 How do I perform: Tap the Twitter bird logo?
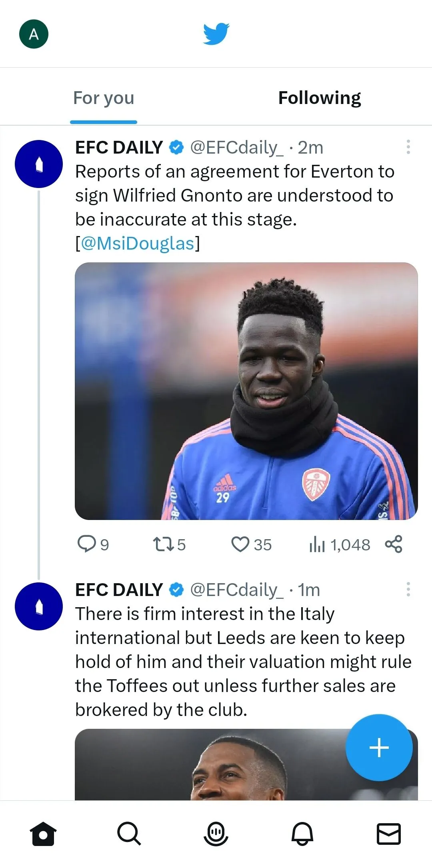point(216,34)
